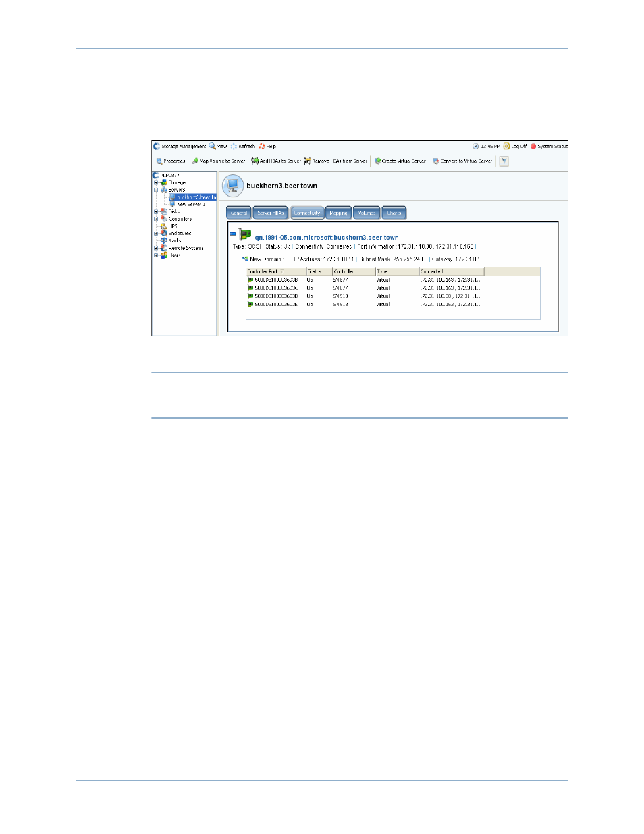
Task: Click Create Virtual Server icon
Action: pyautogui.click(x=378, y=161)
